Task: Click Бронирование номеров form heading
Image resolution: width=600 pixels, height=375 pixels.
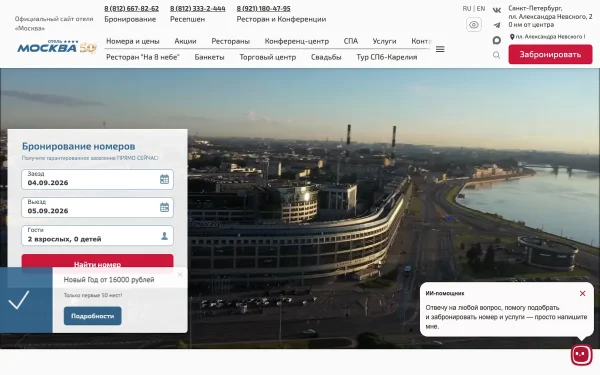Action: [x=78, y=146]
